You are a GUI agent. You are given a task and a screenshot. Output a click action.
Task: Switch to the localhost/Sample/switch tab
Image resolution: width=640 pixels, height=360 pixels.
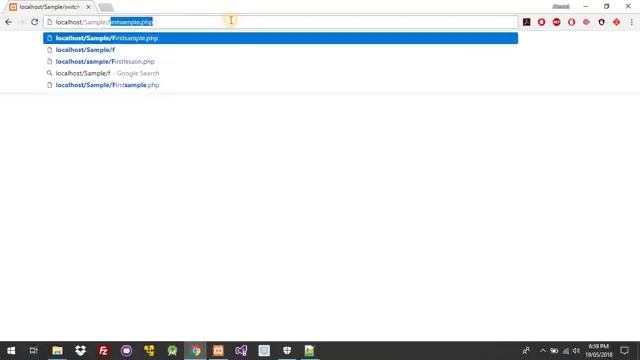[49, 7]
